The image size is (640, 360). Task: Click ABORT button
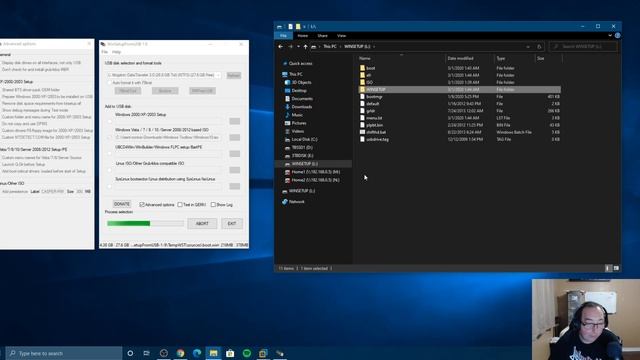pos(202,224)
